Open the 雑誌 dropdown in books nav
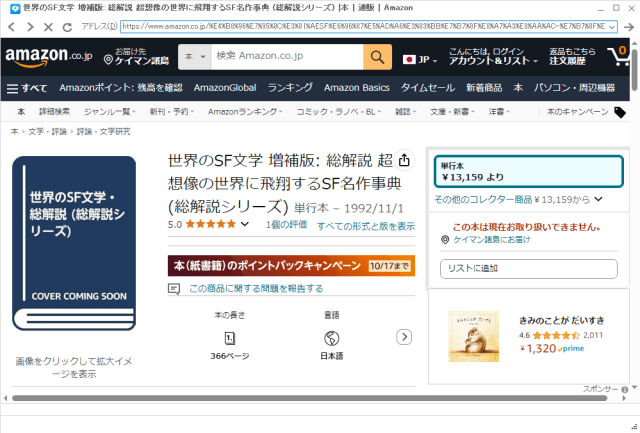This screenshot has width=640, height=433. tap(405, 112)
